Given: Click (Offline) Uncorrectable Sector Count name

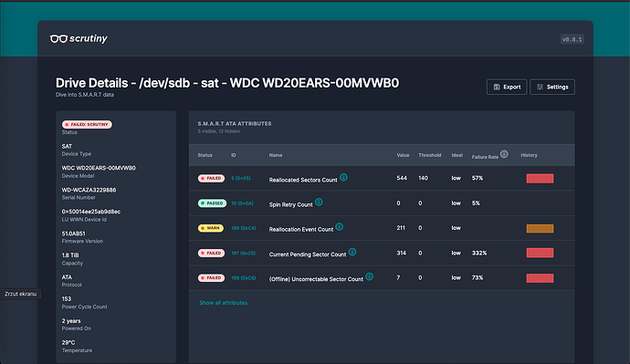Looking at the screenshot, I should click(x=316, y=279).
